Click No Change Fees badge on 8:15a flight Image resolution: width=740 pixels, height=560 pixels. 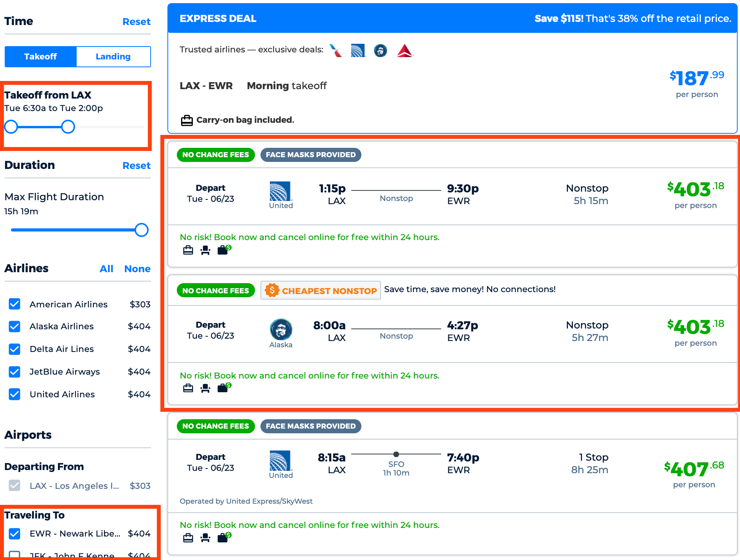[216, 426]
